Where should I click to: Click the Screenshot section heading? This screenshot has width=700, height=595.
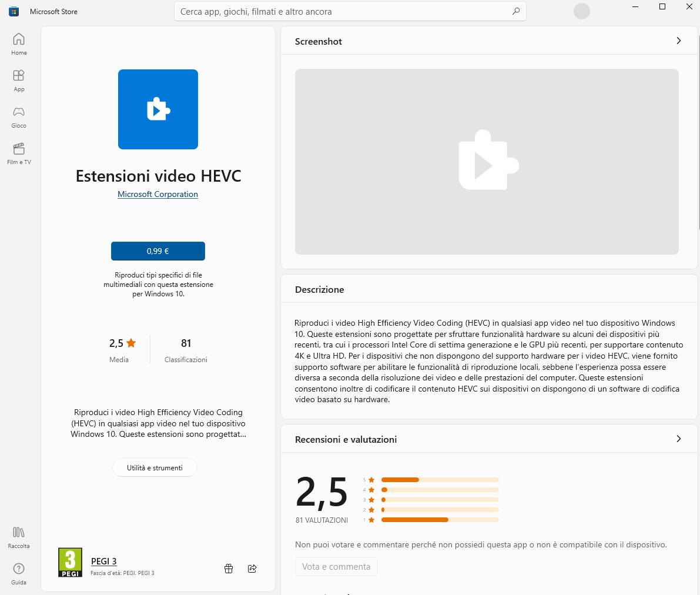click(x=319, y=41)
